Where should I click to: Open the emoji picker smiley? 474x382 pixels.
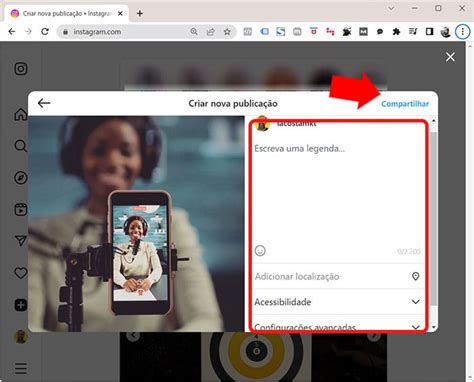(260, 250)
